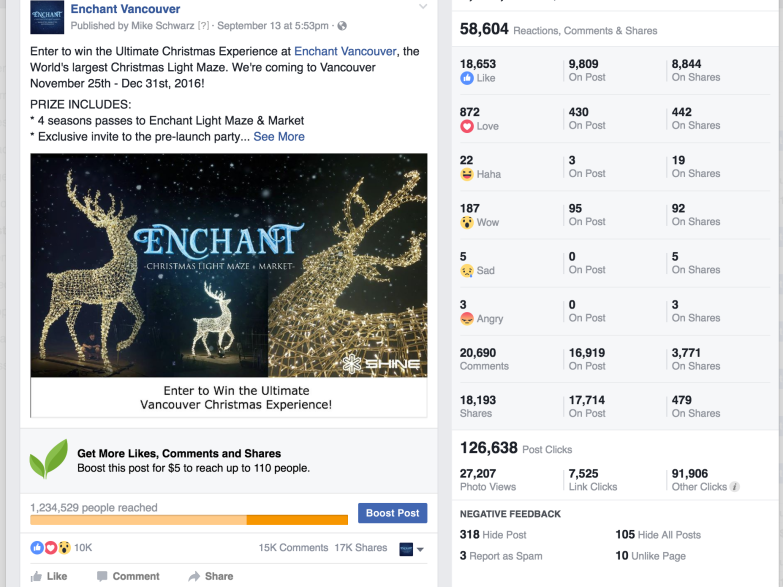The image size is (783, 587).
Task: Click the Angry emoji icon in stats
Action: [x=467, y=319]
